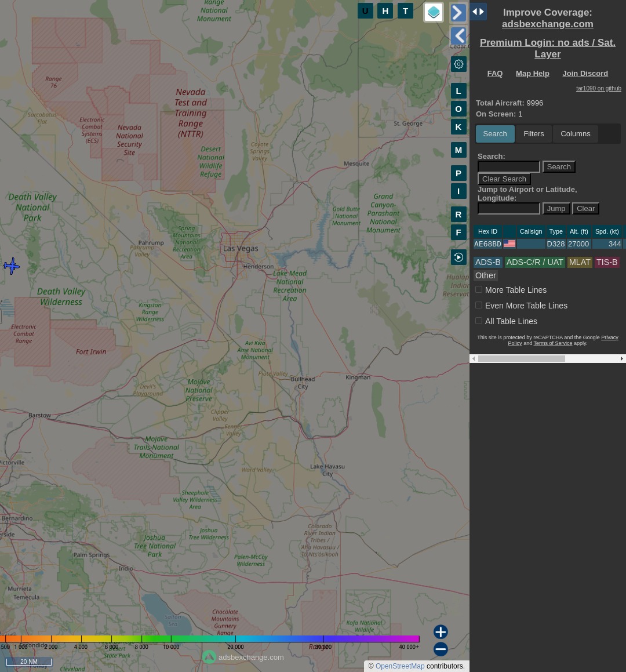Screen dimensions: 626x672
Task: Open the Privacy Policy link
Action: (x=610, y=337)
